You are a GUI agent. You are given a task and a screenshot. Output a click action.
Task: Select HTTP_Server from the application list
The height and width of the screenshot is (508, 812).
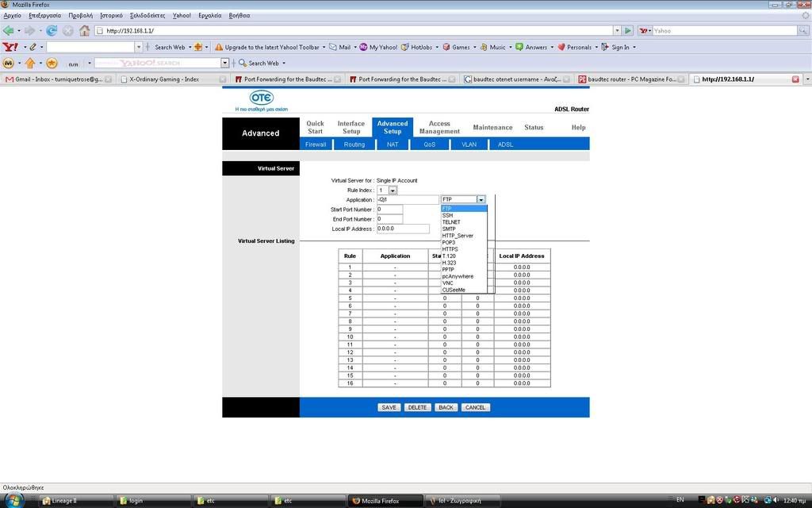(x=458, y=236)
